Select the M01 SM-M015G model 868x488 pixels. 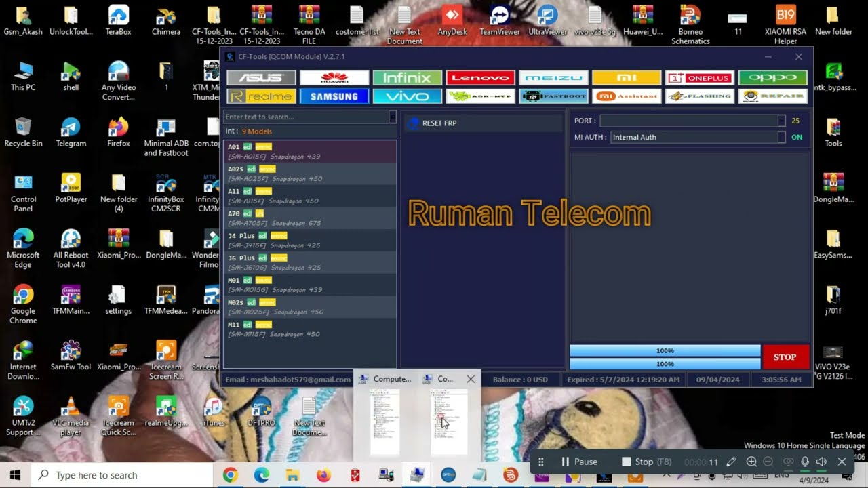(x=310, y=285)
